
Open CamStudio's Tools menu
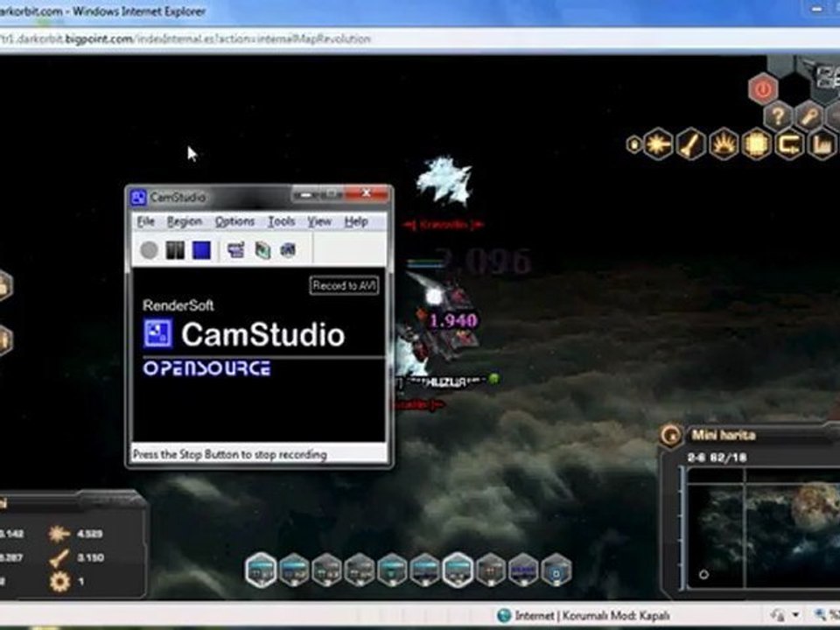(281, 221)
